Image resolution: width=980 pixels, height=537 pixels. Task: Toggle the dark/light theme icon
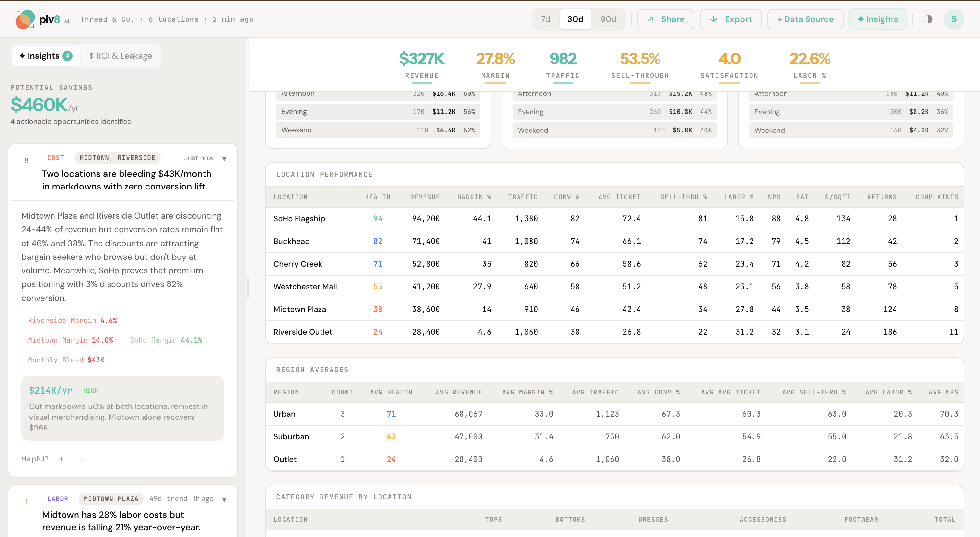pyautogui.click(x=928, y=19)
